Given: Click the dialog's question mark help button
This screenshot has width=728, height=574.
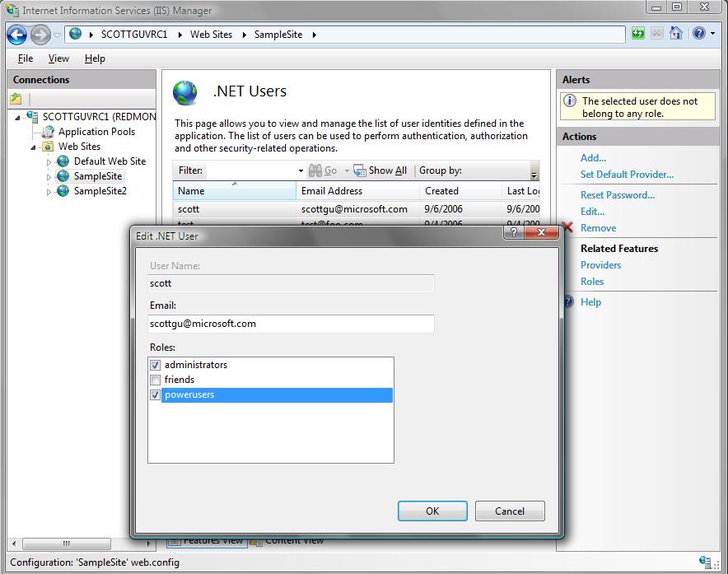Looking at the screenshot, I should tap(514, 232).
